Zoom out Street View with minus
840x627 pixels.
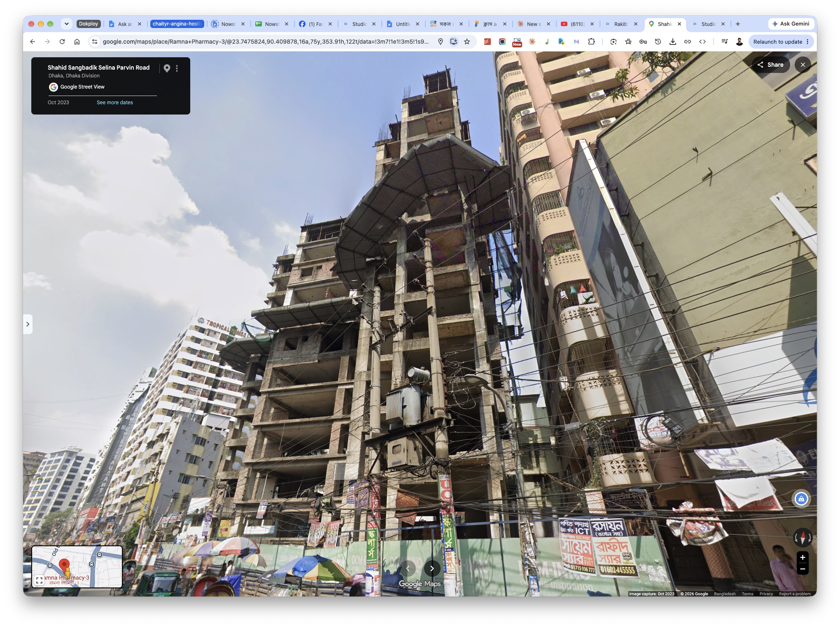803,569
